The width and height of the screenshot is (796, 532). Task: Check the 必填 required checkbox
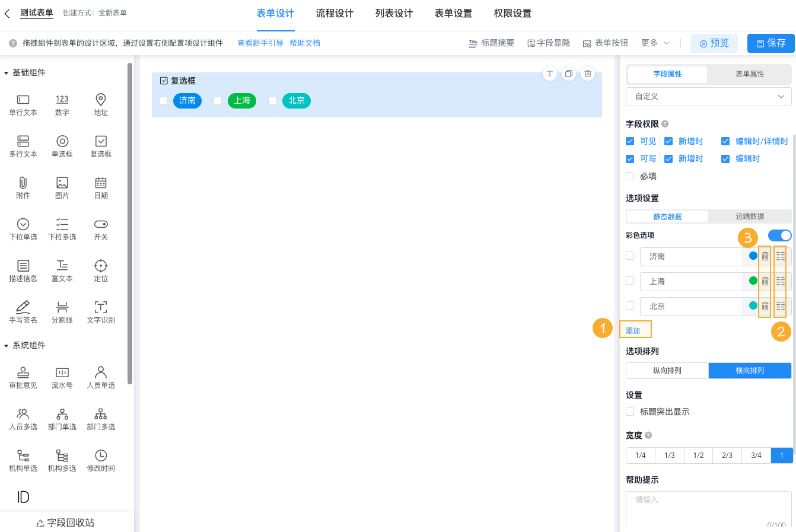(630, 176)
